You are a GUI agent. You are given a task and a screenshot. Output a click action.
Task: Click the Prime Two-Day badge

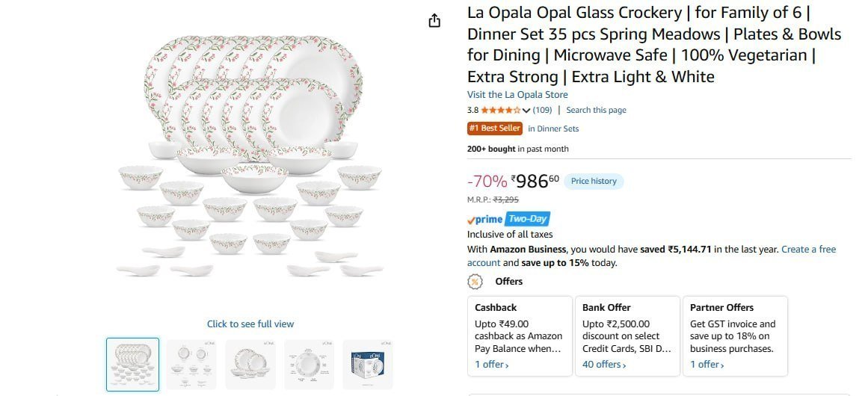[x=508, y=219]
